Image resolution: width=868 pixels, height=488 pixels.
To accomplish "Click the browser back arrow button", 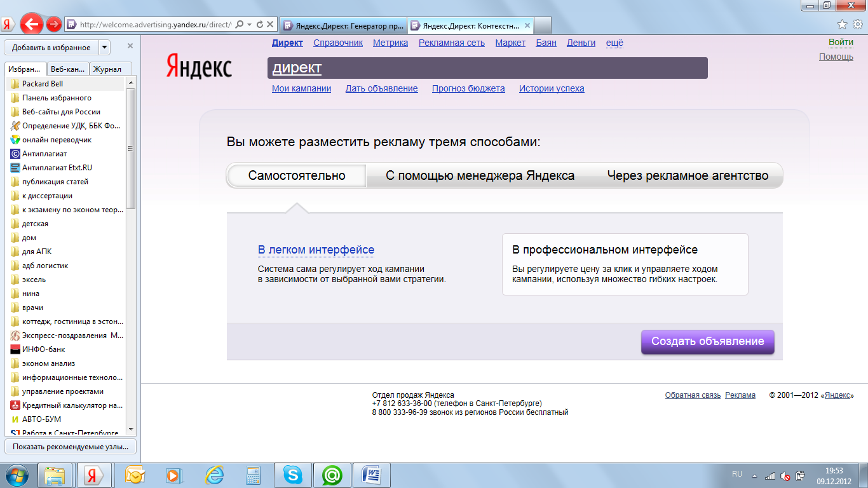I will click(x=32, y=24).
